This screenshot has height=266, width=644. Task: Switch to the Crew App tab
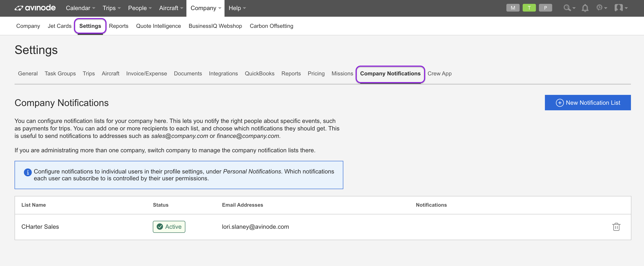point(440,74)
